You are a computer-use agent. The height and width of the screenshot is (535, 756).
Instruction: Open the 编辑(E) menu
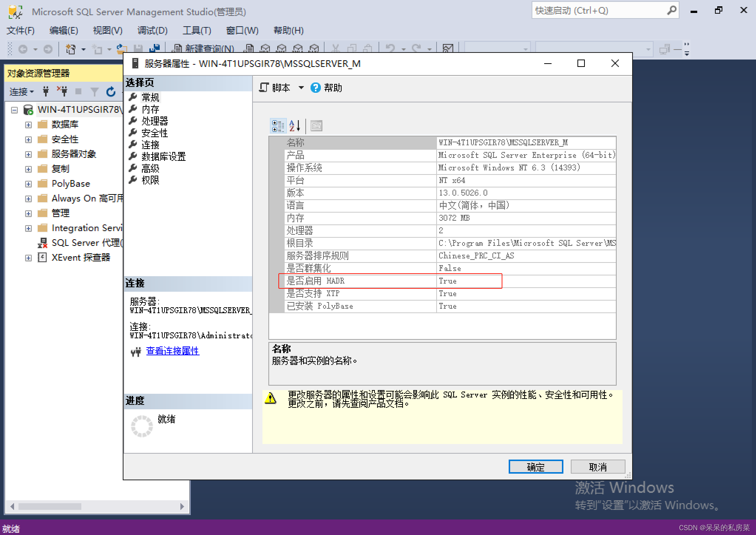[x=64, y=30]
